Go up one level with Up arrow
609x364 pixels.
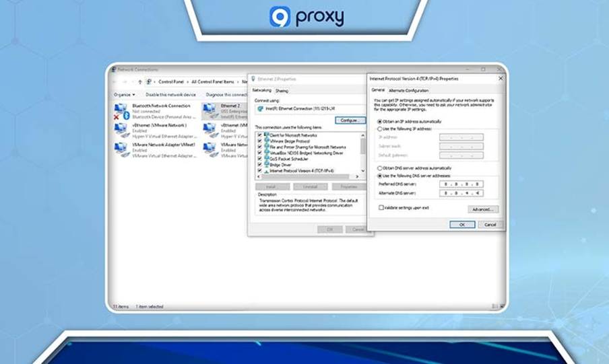140,82
